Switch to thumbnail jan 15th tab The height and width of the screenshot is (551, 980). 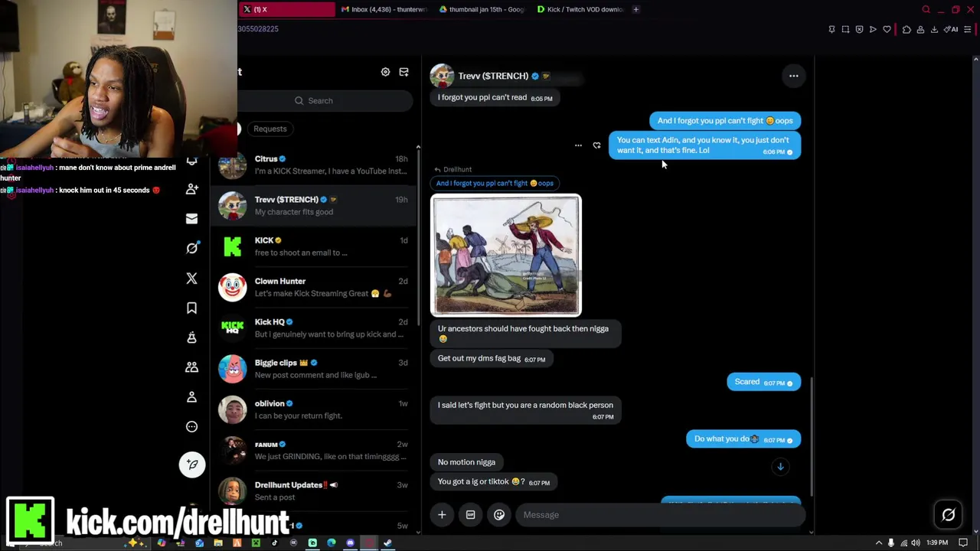pos(482,9)
